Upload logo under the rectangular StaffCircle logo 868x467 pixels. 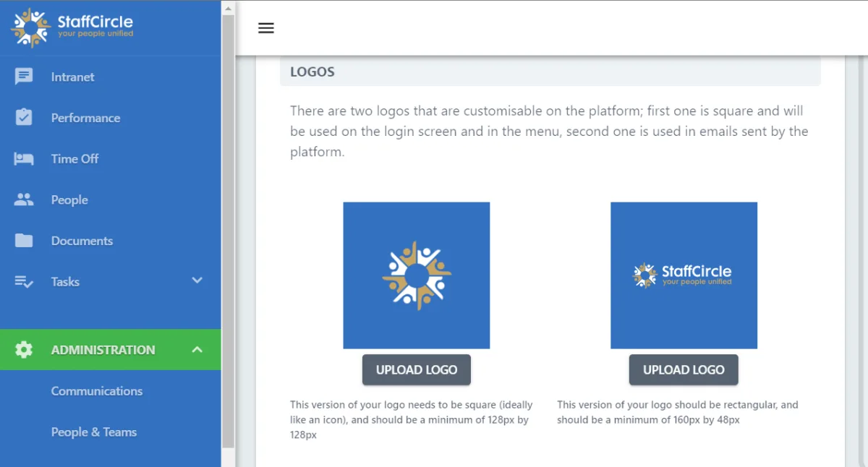click(x=684, y=369)
